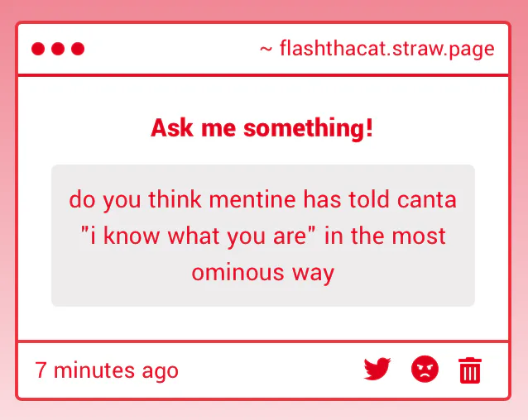
Task: Click the white header bar between dots and URL
Action: [x=172, y=49]
